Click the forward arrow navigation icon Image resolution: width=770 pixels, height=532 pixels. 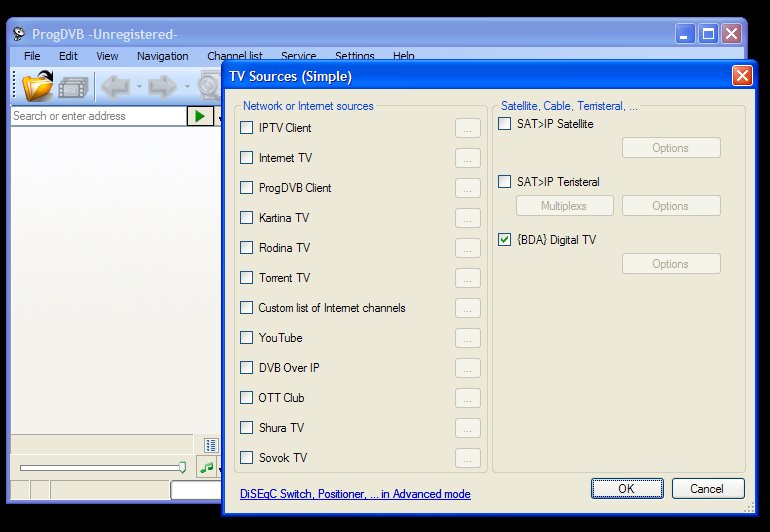click(162, 87)
